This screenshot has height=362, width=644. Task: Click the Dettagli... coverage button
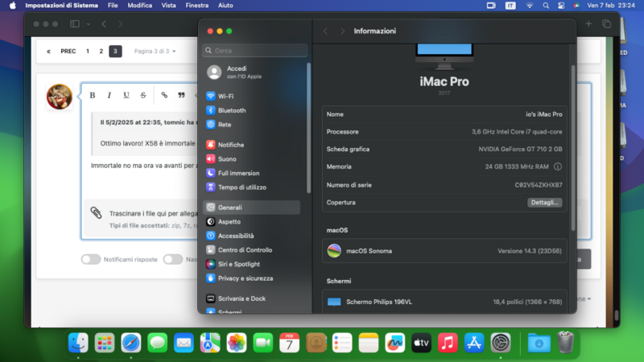545,202
